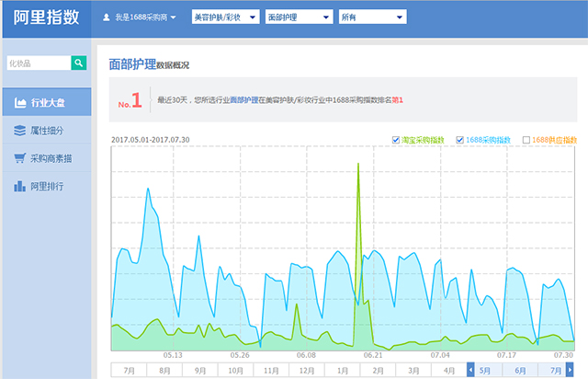588x379 pixels.
Task: Click the 采购商素描 shopping cart icon
Action: click(20, 158)
